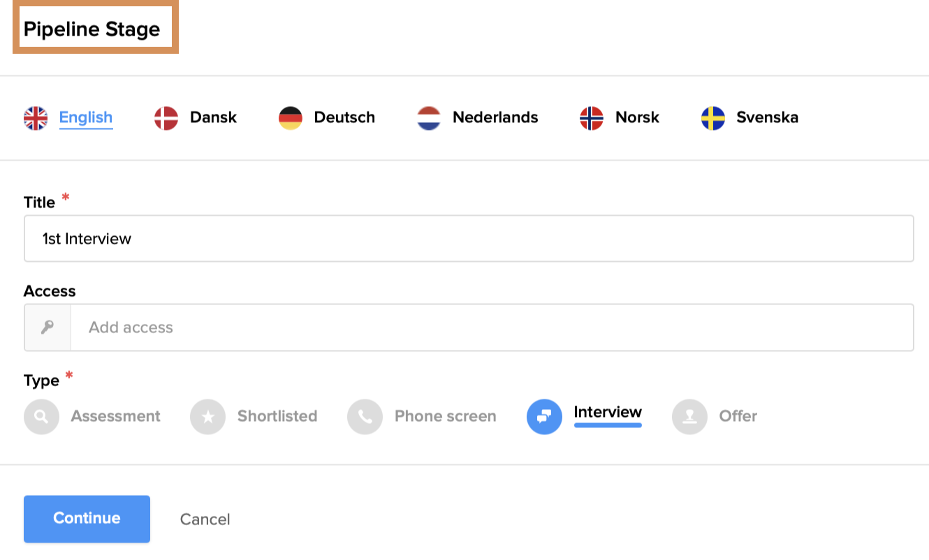Click the Danish flag icon

pos(166,118)
